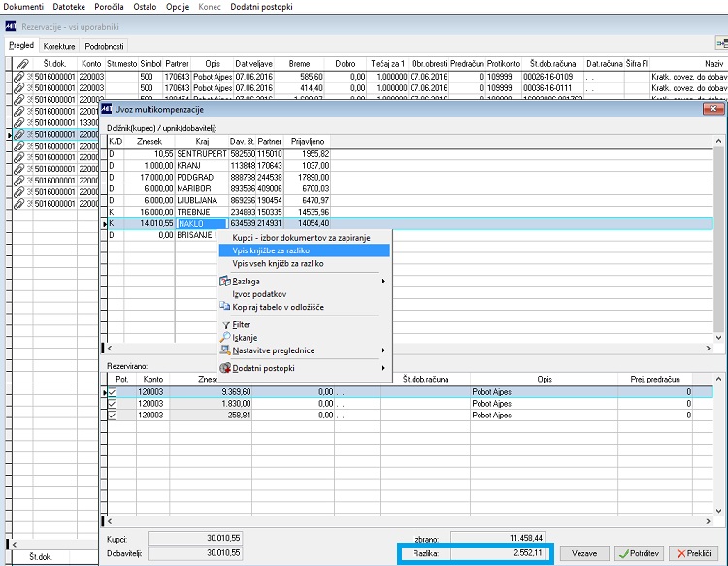Toggle the checkbox for the 1.830,00 row
The height and width of the screenshot is (566, 728).
click(x=112, y=404)
